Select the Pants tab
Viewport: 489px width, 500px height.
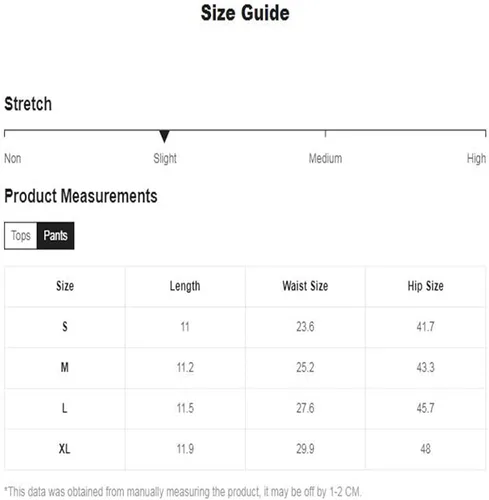[55, 236]
